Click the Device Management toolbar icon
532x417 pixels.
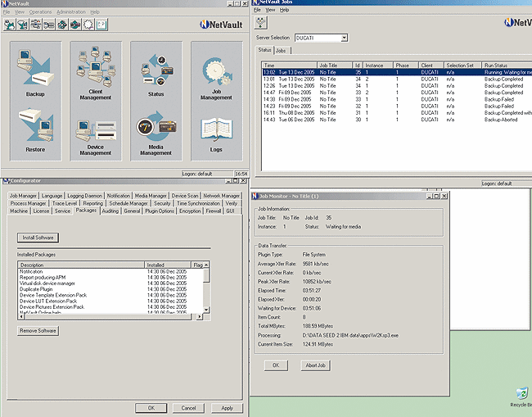[49, 25]
